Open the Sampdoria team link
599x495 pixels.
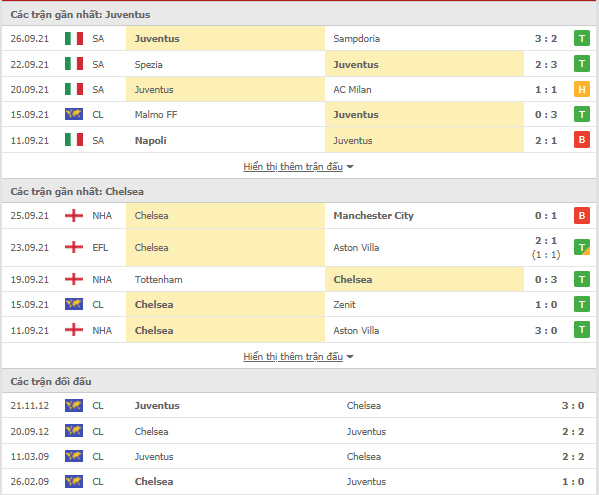[356, 39]
